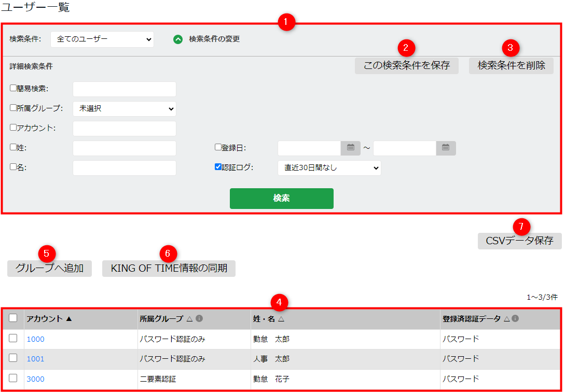Enable the 名 filter checkbox

(13, 166)
